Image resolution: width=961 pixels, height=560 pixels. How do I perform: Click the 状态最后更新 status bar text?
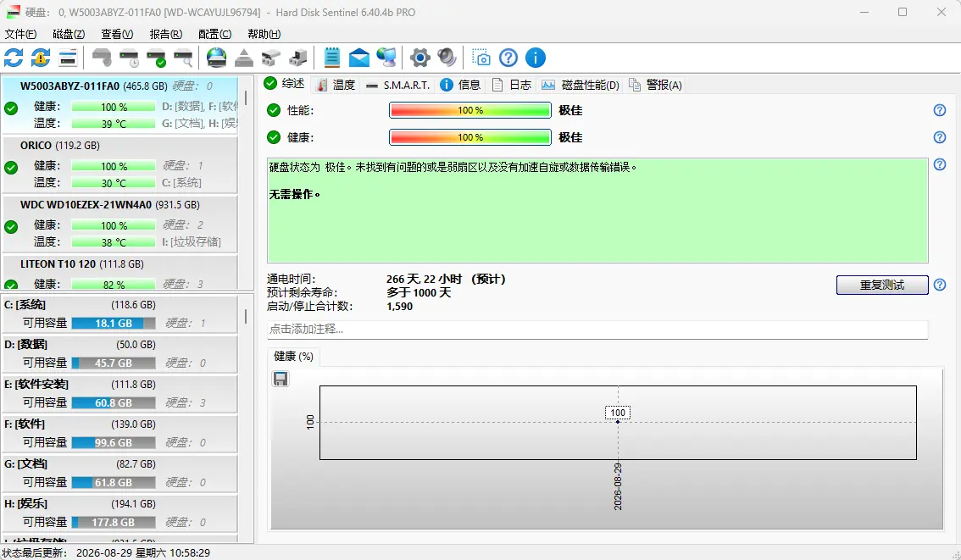(106, 552)
